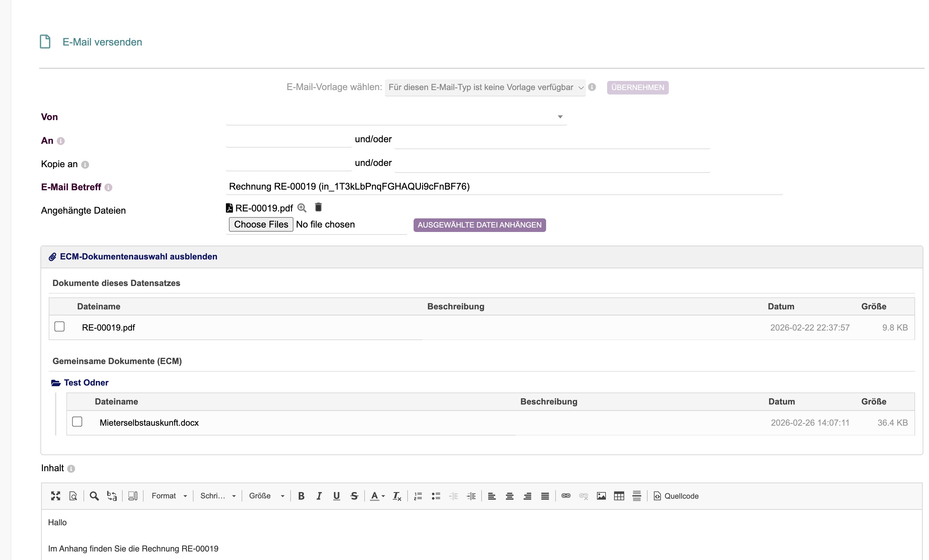Open the E-Mail-Vorlage template dropdown
Viewport: 929px width, 560px height.
485,88
